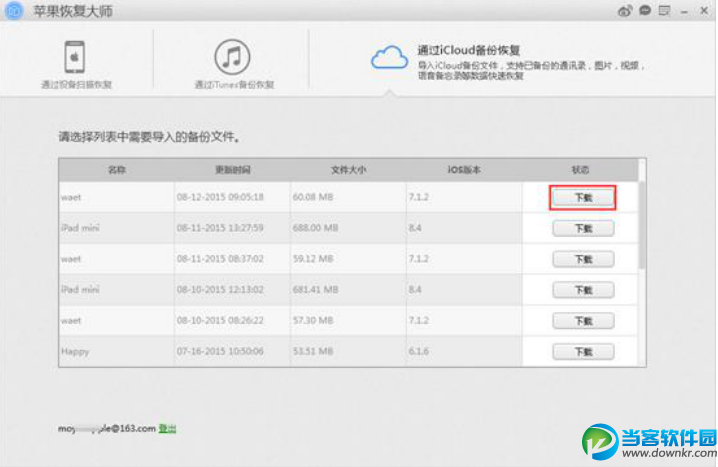
Task: Open the title bar menu icon
Action: point(664,11)
